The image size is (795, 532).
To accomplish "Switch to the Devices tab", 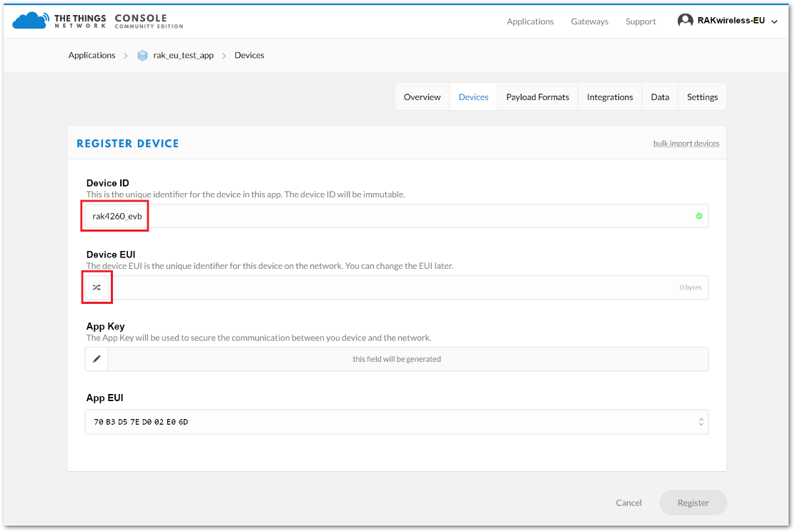I will [473, 97].
